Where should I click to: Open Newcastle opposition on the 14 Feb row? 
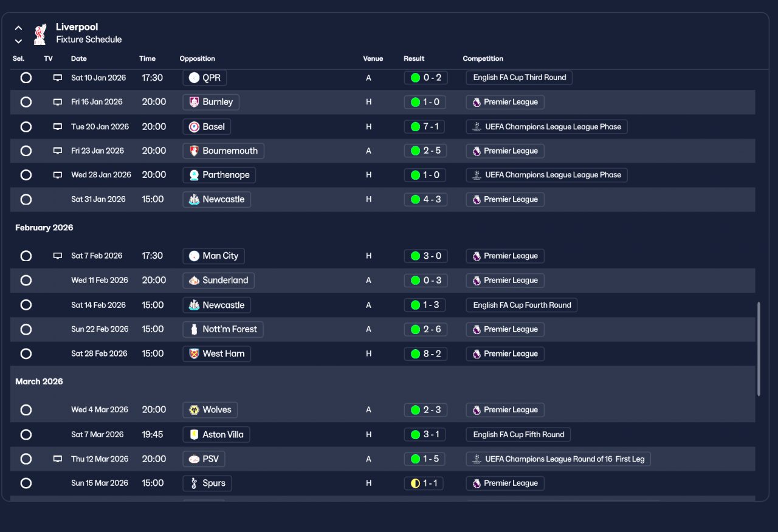[x=217, y=305]
